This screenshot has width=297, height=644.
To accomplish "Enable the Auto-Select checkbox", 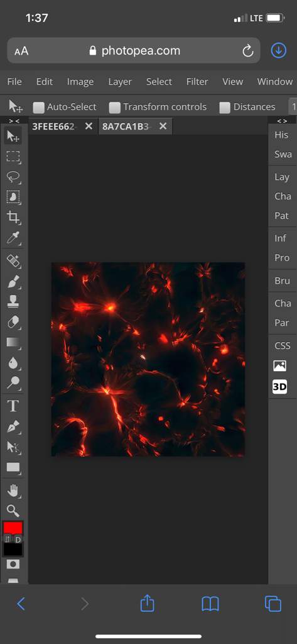I will click(38, 107).
